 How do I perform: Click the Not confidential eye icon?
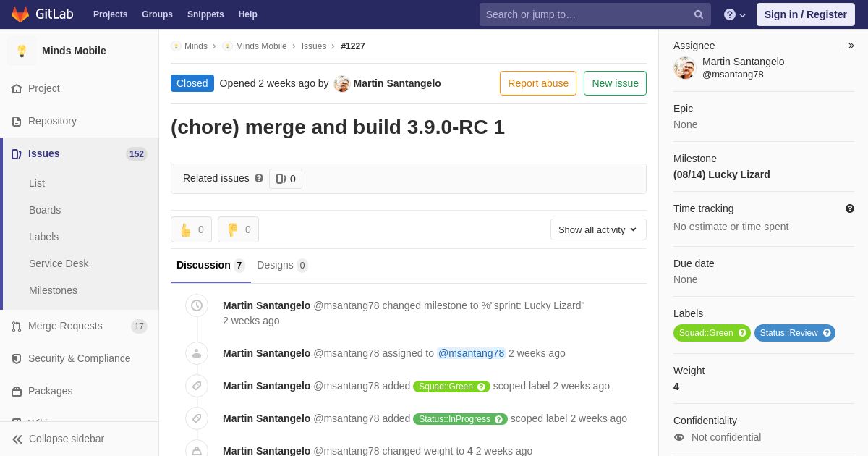pyautogui.click(x=679, y=437)
